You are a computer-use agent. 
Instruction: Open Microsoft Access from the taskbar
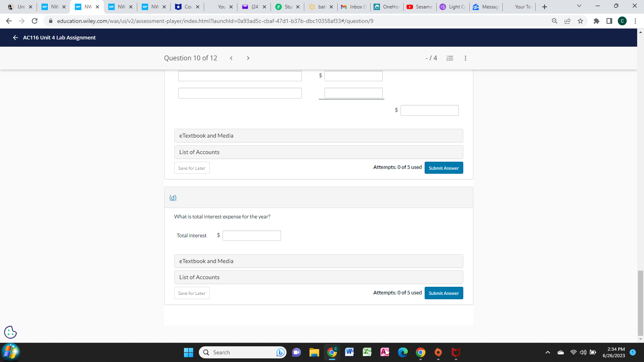tap(385, 352)
